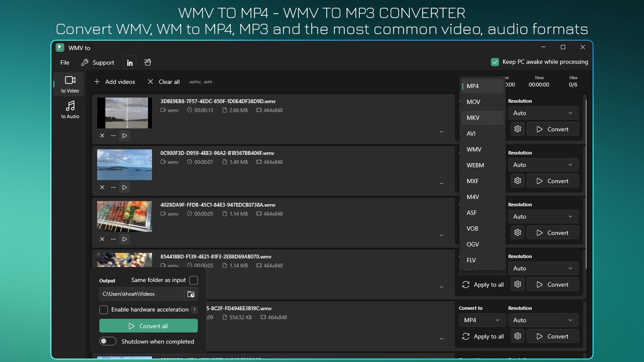This screenshot has width=644, height=362.
Task: Toggle Keep PC awake while processing
Action: pos(495,62)
